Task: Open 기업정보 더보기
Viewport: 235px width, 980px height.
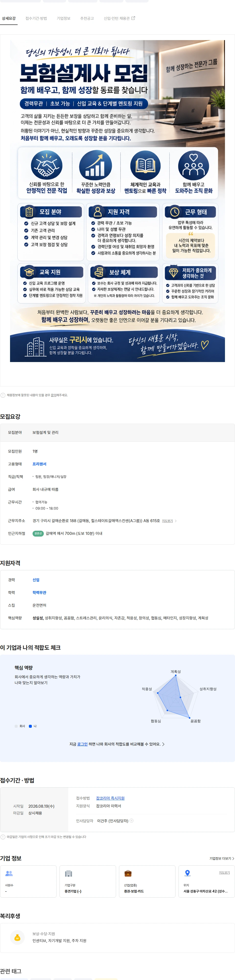Action: click(222, 859)
